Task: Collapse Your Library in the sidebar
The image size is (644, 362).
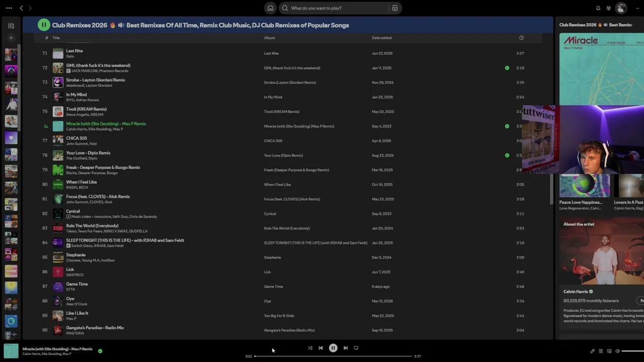Action: tap(11, 26)
